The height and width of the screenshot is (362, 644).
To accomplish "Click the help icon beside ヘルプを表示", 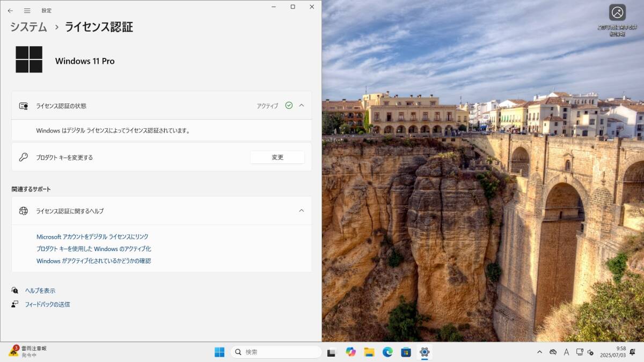I will 14,291.
